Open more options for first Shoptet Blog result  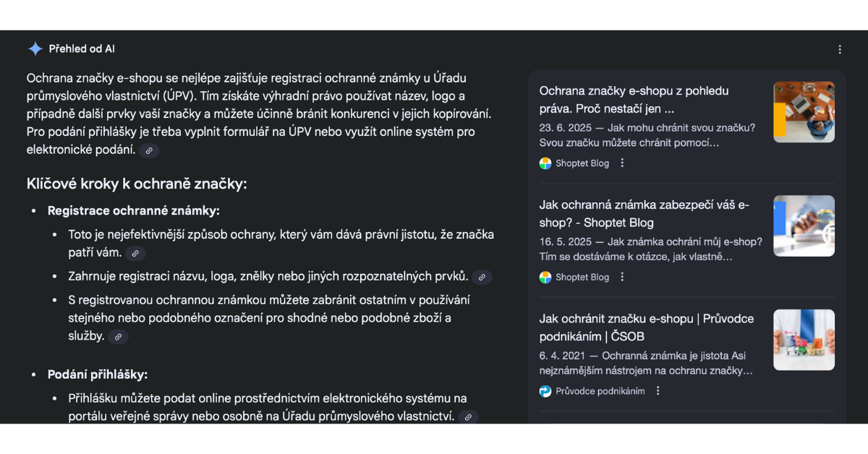pyautogui.click(x=622, y=163)
